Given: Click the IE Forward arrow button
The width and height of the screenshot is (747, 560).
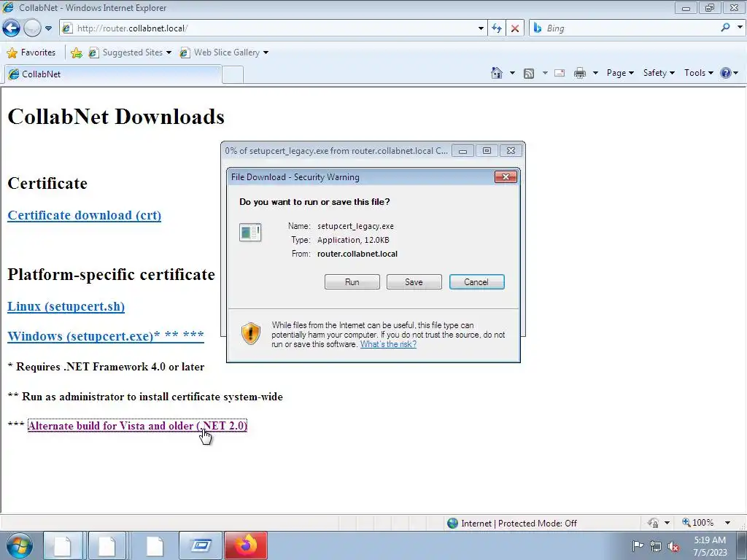Looking at the screenshot, I should (x=32, y=28).
